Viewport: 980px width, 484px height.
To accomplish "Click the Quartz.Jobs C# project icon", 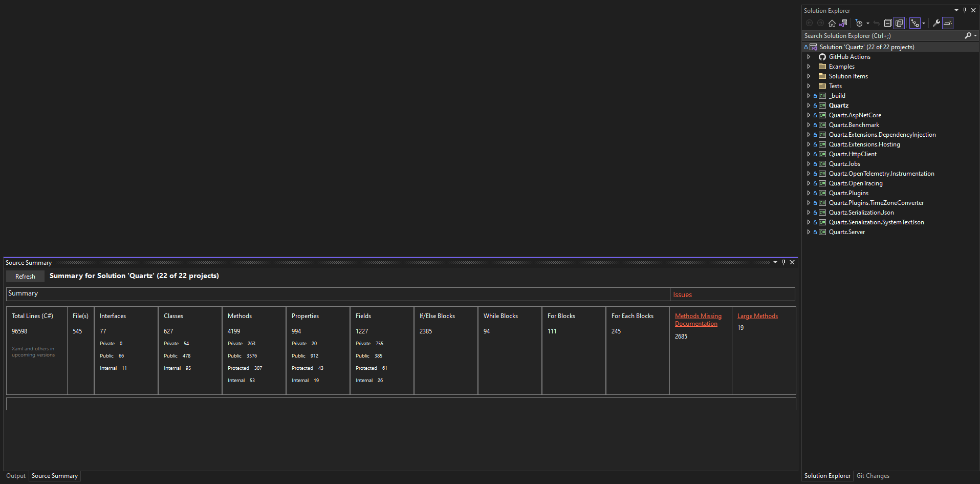I will [822, 164].
